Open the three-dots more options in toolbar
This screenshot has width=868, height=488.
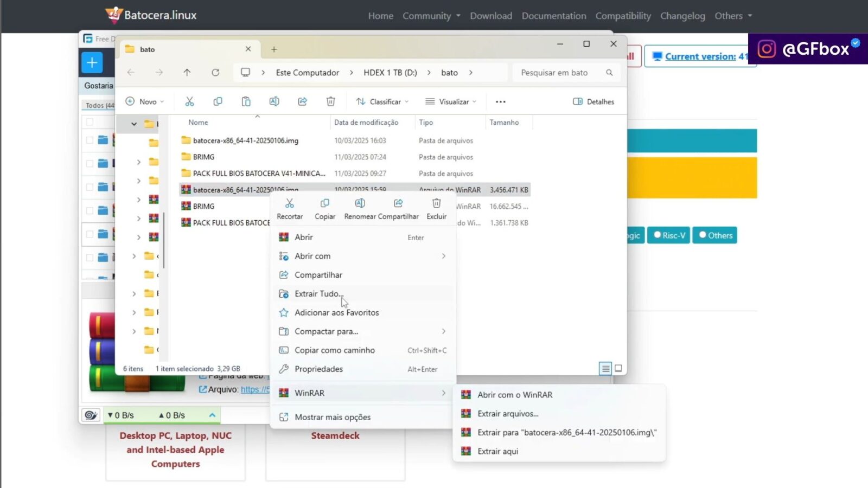[x=500, y=102]
